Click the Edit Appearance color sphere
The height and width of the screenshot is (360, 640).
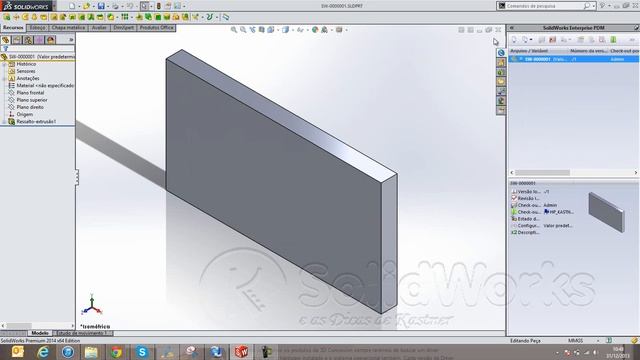tap(315, 30)
